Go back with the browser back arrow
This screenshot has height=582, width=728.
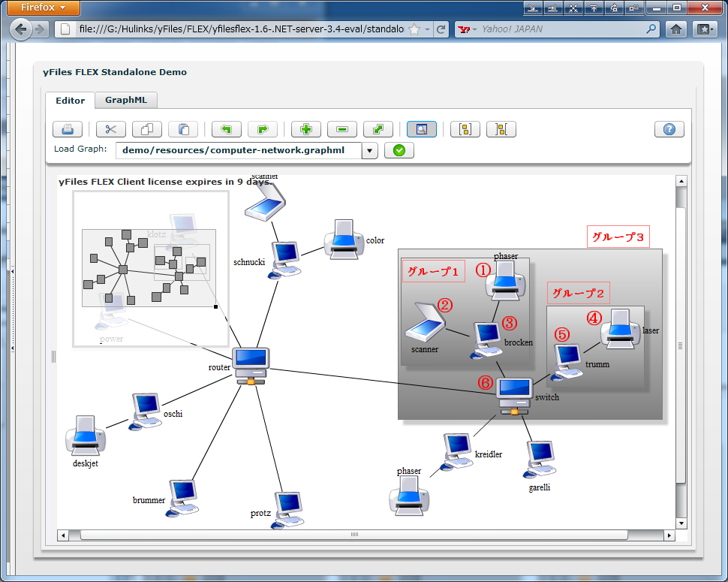point(20,29)
